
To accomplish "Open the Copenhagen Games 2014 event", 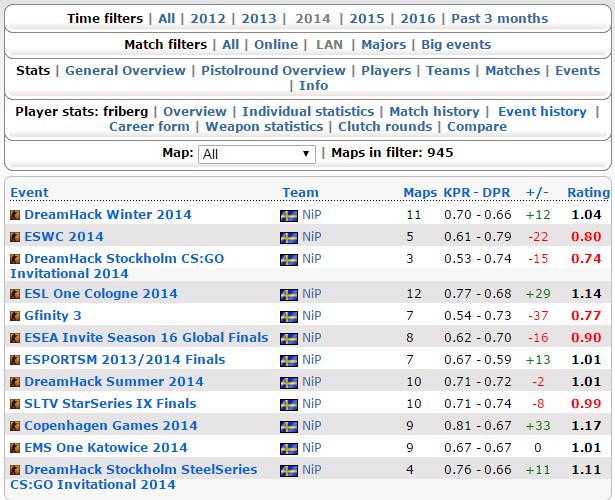I will point(111,425).
